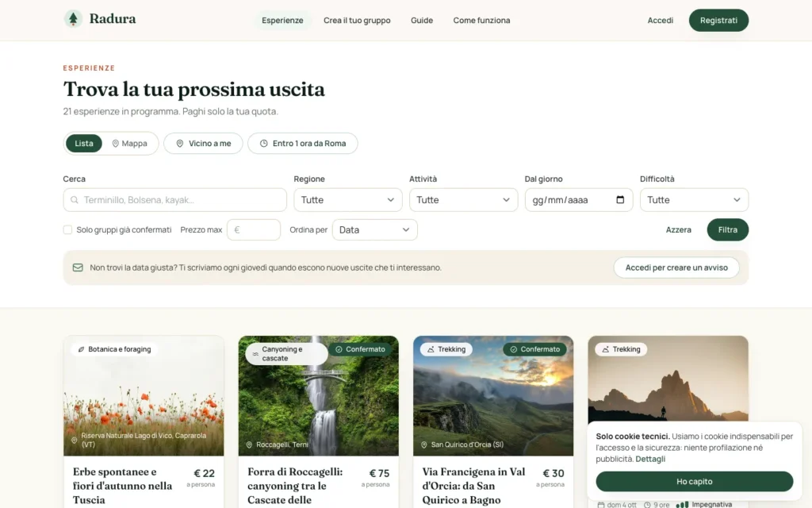Open the Guide page
Viewport: 812px width, 508px height.
click(422, 20)
